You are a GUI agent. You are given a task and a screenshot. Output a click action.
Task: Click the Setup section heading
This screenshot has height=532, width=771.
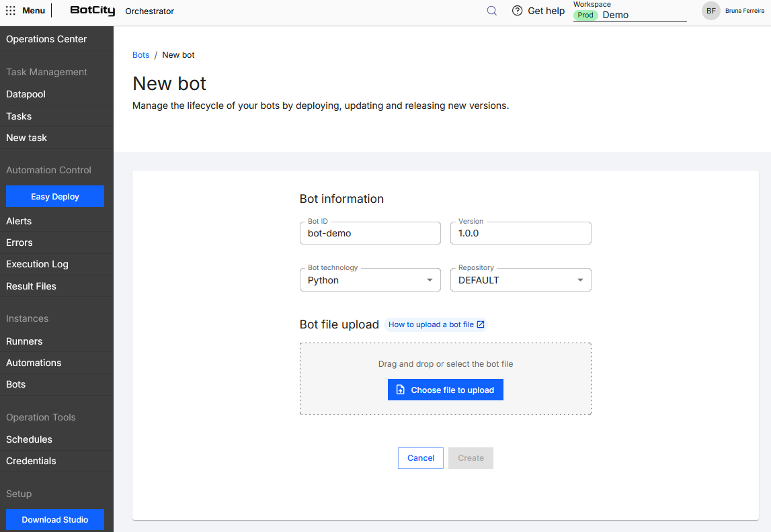tap(19, 494)
